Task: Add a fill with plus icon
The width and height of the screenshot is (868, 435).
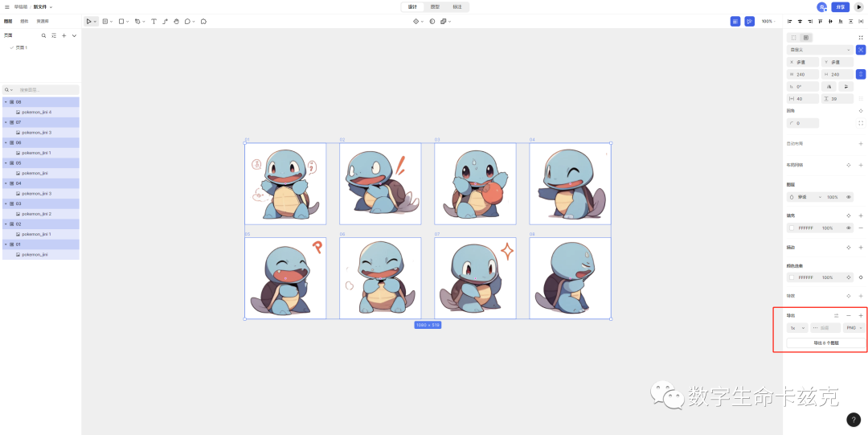Action: (861, 215)
